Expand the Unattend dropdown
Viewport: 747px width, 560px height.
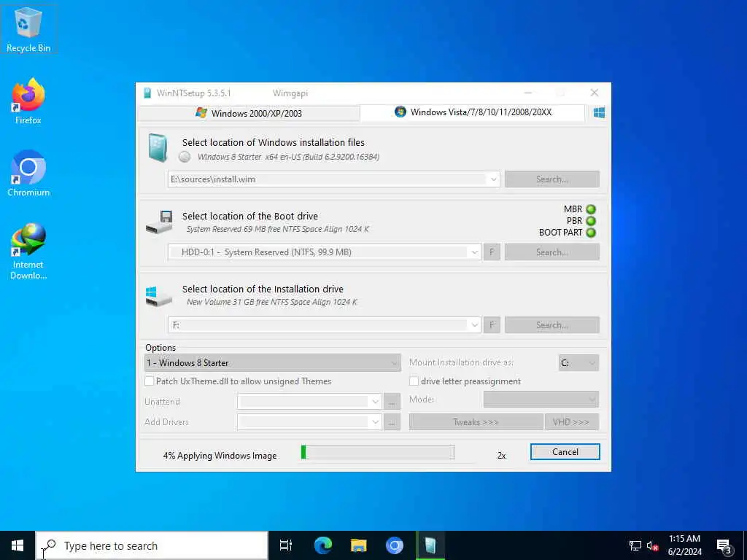point(376,402)
